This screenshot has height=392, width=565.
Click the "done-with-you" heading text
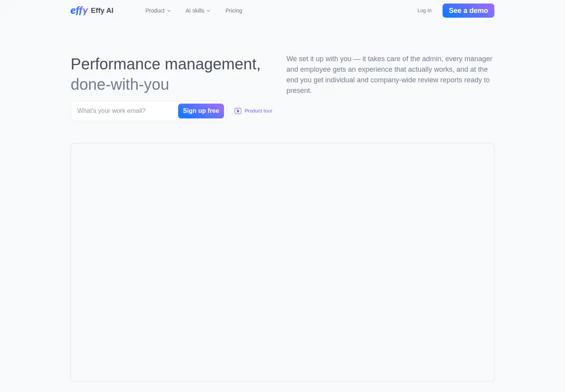pos(120,84)
